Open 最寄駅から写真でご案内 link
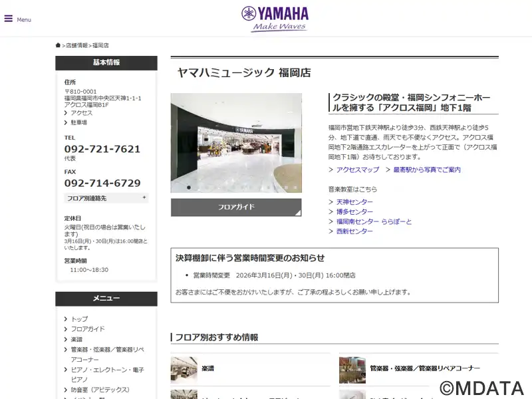 point(427,170)
